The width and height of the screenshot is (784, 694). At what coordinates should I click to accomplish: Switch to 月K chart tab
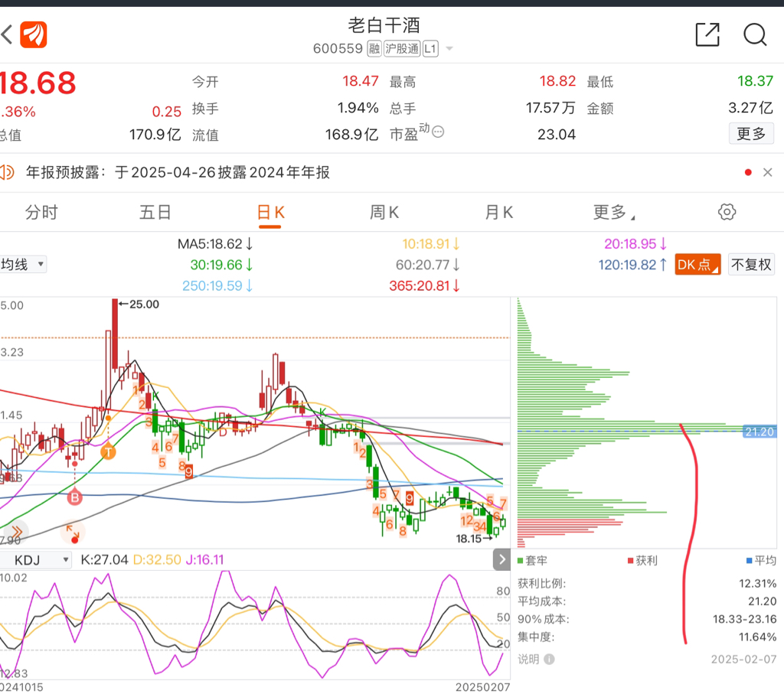click(498, 213)
